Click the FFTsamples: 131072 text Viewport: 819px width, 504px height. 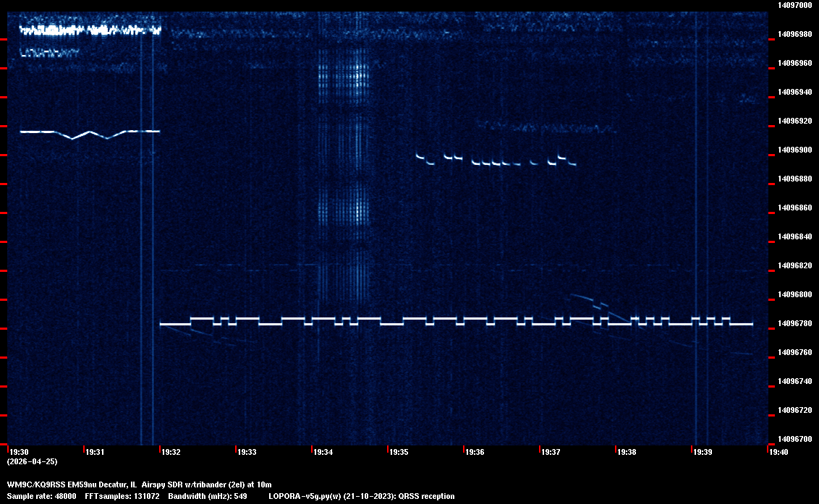pyautogui.click(x=122, y=496)
